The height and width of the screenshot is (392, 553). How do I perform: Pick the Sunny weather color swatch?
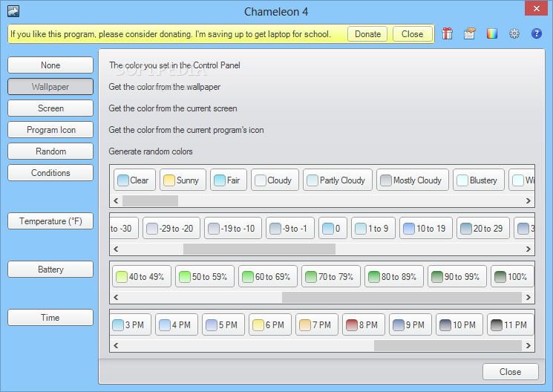(183, 180)
